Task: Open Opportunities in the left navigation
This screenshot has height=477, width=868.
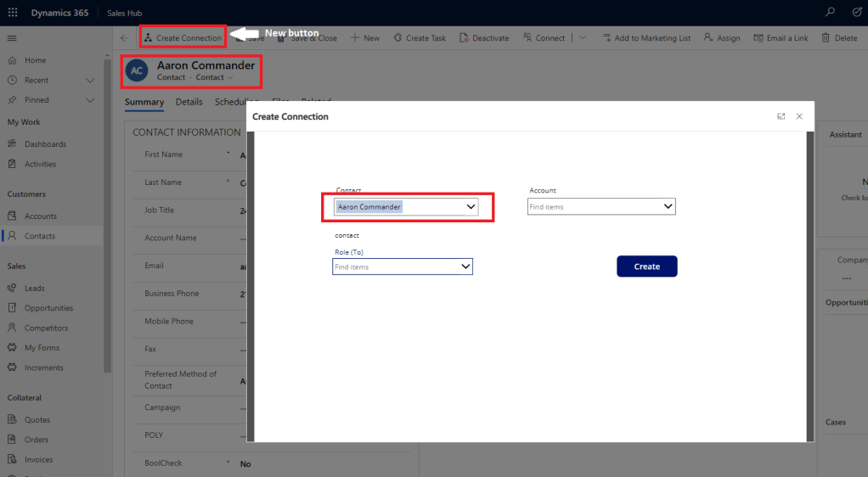Action: tap(48, 308)
